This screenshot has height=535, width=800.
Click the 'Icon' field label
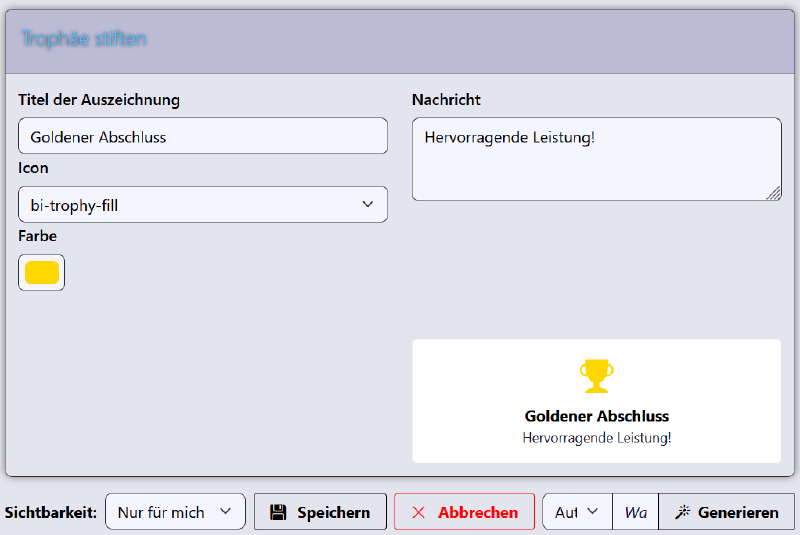pos(33,168)
